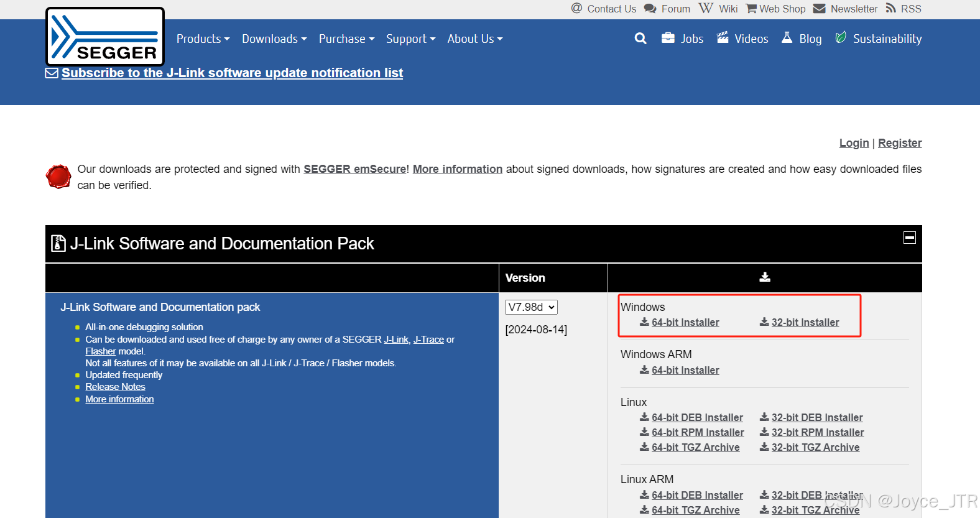Click the Login link
Image resolution: width=980 pixels, height=518 pixels.
tap(854, 143)
